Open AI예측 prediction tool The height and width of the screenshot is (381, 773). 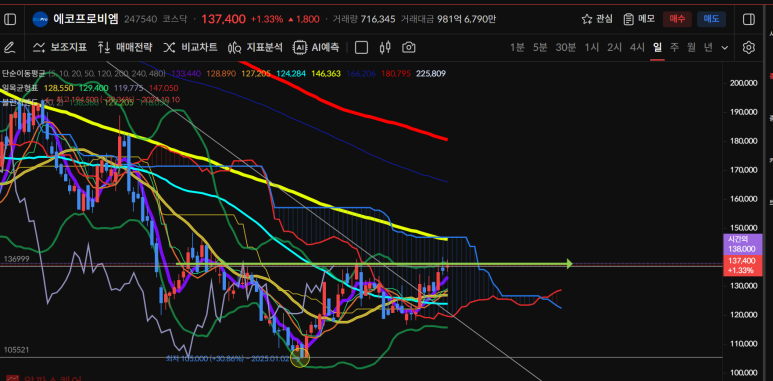(316, 47)
